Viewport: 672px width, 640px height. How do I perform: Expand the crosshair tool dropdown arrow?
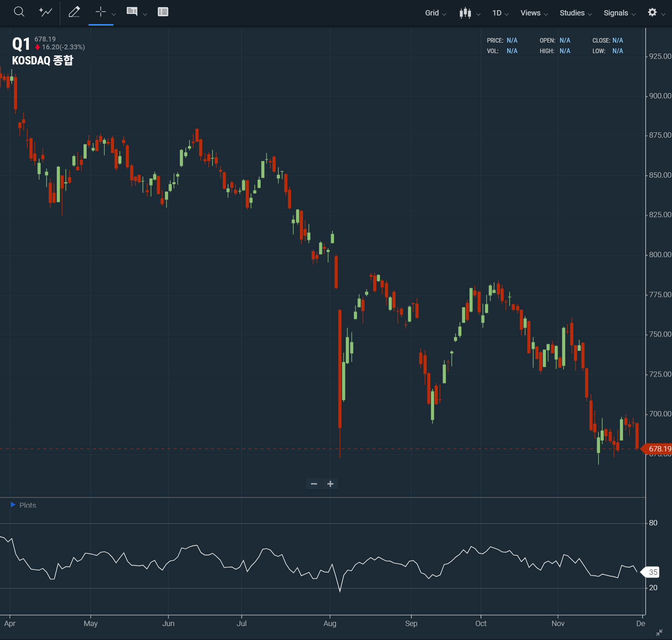click(x=114, y=14)
